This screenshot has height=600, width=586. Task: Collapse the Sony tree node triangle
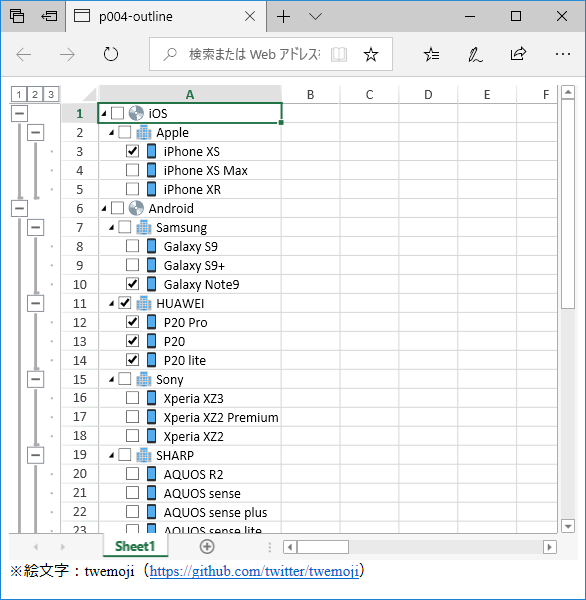tap(111, 380)
